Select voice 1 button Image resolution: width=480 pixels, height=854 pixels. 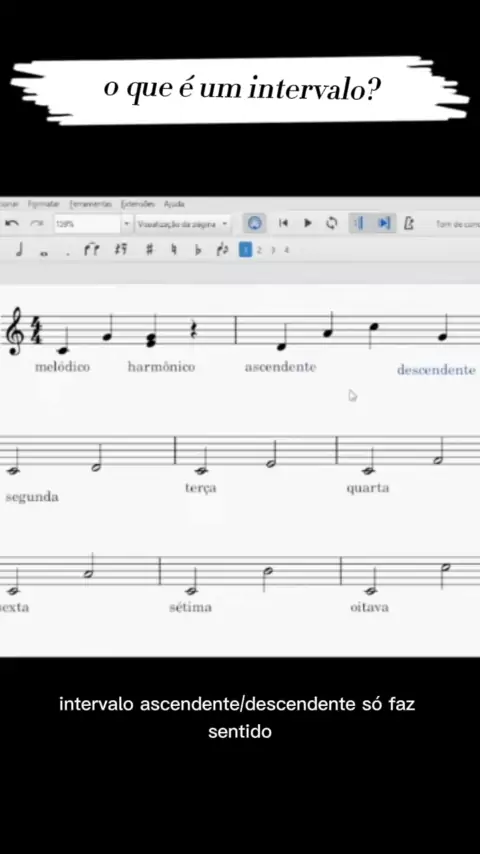pos(246,250)
